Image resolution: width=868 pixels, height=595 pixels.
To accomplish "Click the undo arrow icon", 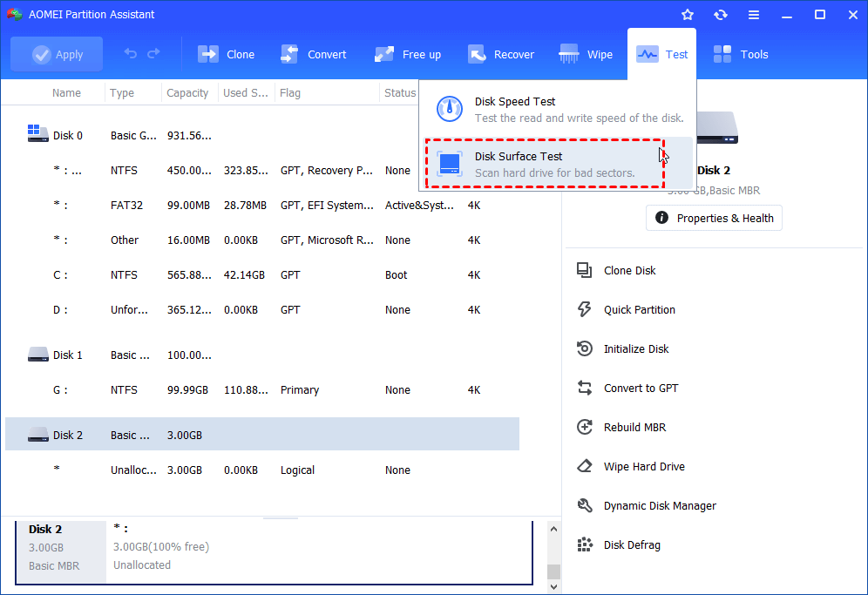I will (131, 54).
